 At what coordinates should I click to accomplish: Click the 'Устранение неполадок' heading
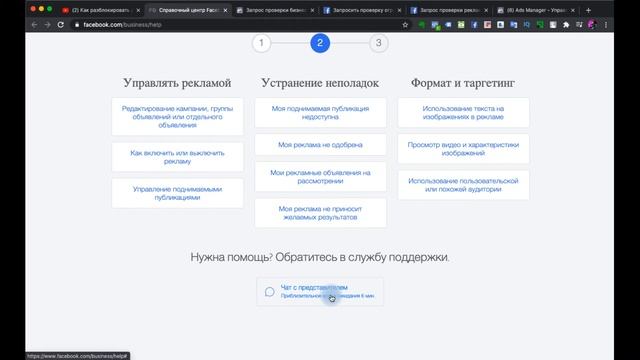pyautogui.click(x=320, y=83)
